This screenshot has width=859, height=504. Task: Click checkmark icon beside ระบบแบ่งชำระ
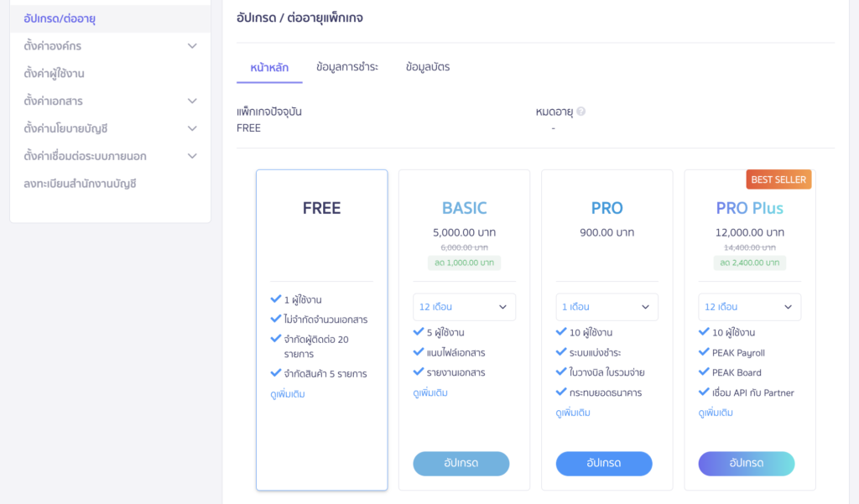tap(561, 352)
